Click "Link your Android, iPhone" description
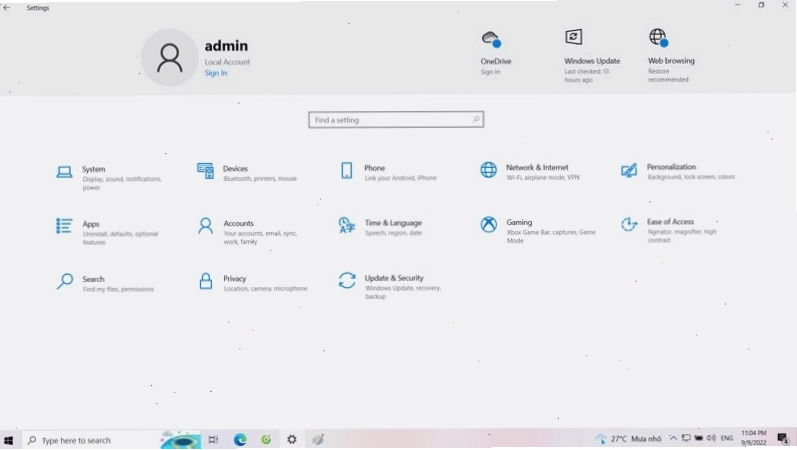This screenshot has height=450, width=797. coord(401,178)
